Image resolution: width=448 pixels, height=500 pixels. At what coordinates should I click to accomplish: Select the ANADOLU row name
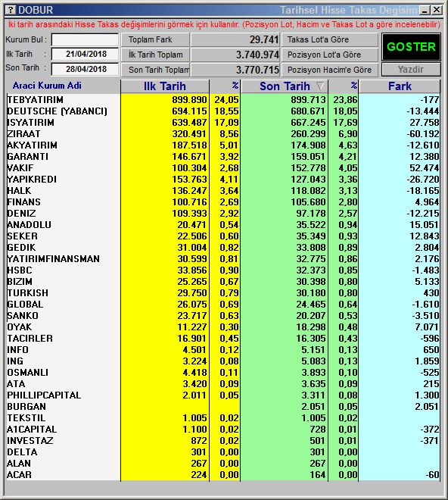pos(29,225)
